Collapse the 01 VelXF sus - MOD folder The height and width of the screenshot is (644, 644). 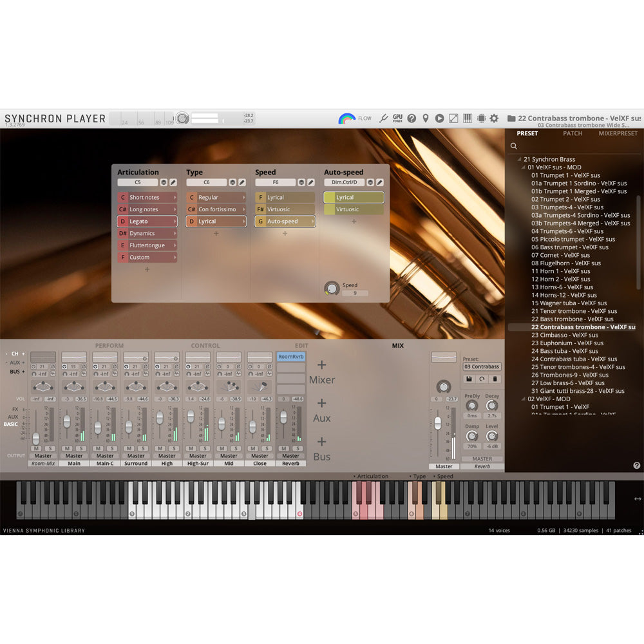pos(523,167)
